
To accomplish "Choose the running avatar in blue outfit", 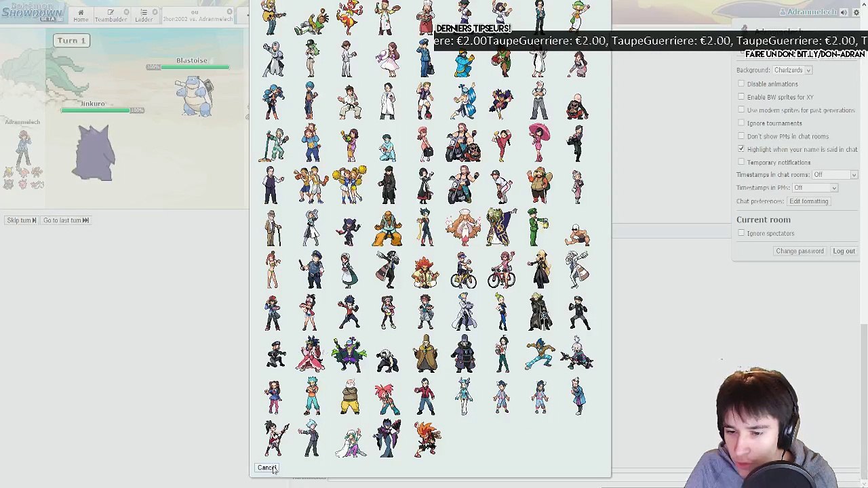I will [539, 354].
